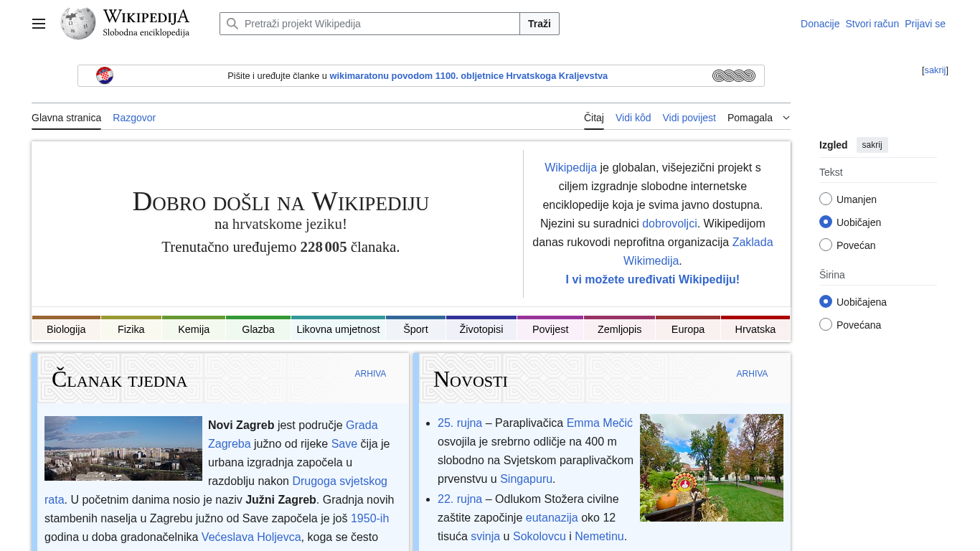980x551 pixels.
Task: Select the Povećan text size option
Action: click(x=826, y=245)
